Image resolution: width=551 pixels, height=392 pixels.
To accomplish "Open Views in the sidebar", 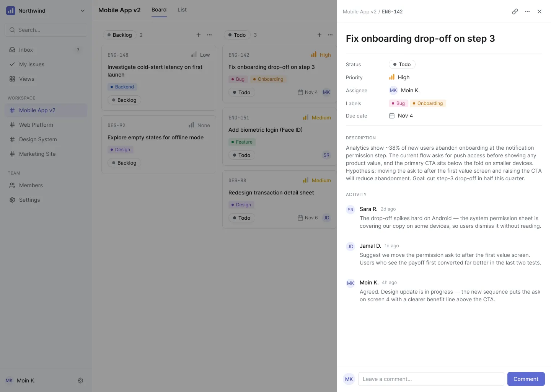I will pyautogui.click(x=46, y=79).
